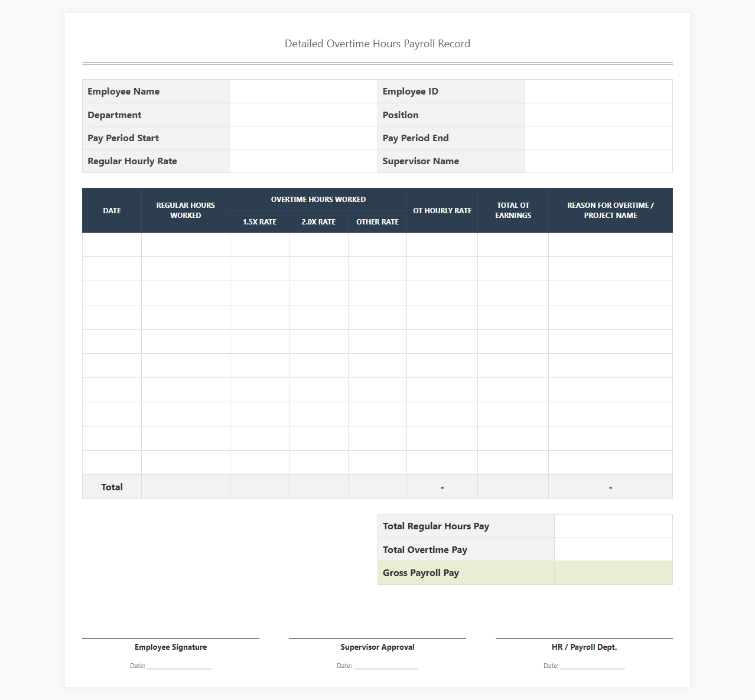Click the Total row dash under OT Hourly Rate
755x700 pixels.
(442, 487)
